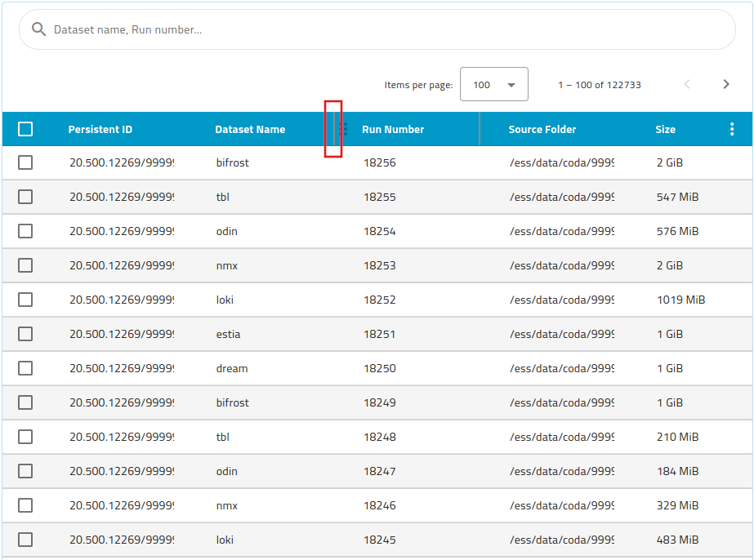Click the search magnifier icon

(38, 29)
